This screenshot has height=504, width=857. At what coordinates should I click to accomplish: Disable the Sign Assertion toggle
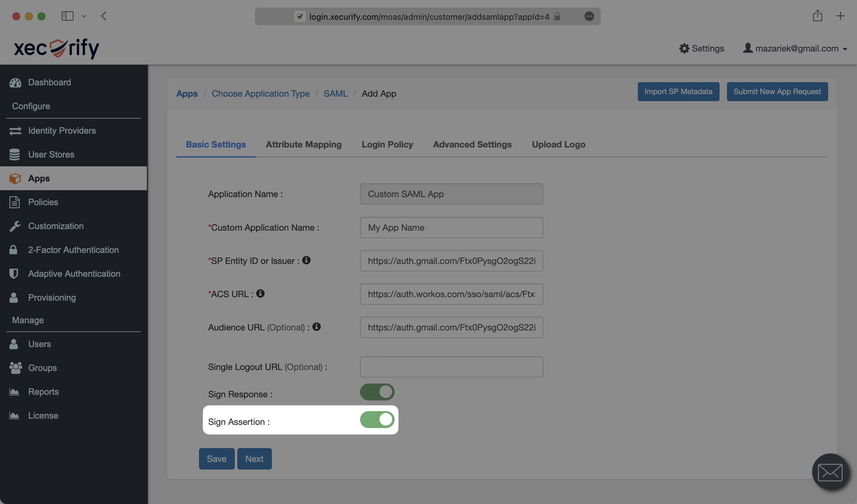click(x=376, y=420)
